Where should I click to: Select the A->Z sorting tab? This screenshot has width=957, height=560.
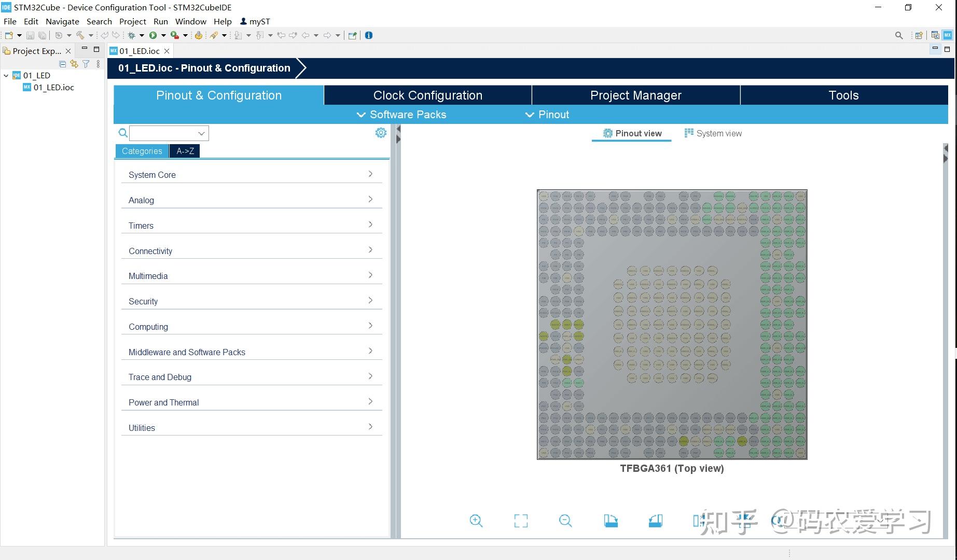pos(185,151)
